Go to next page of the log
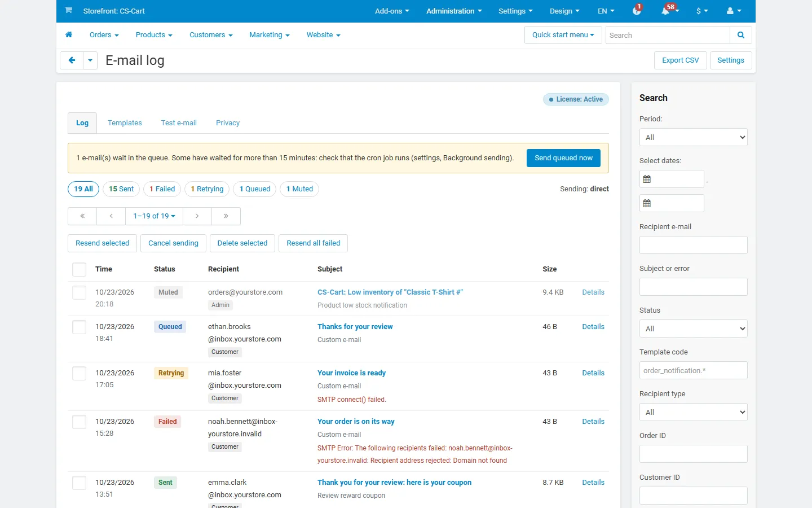The width and height of the screenshot is (812, 508). click(197, 216)
